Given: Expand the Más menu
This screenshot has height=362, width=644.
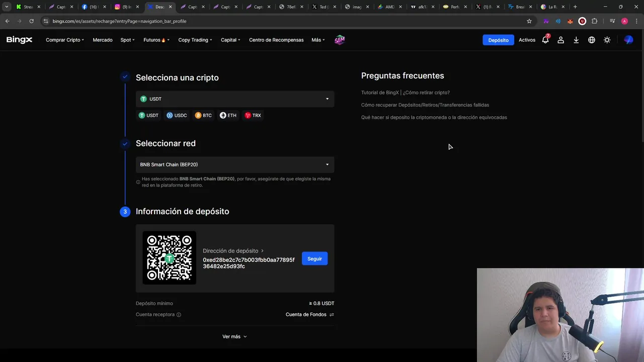Looking at the screenshot, I should coord(318,40).
